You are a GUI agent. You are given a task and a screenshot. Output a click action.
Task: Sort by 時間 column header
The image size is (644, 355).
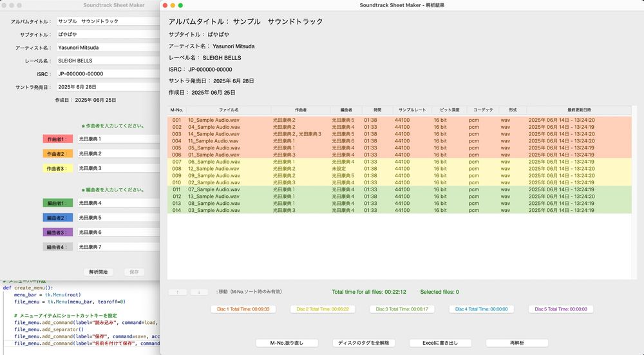coord(377,110)
